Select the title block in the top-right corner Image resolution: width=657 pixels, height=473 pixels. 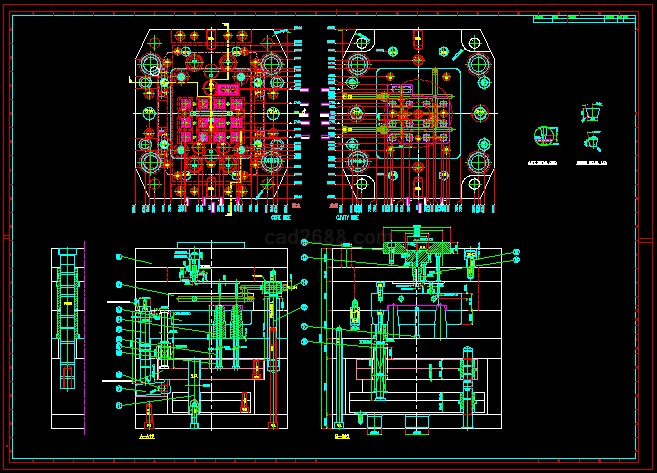click(583, 18)
